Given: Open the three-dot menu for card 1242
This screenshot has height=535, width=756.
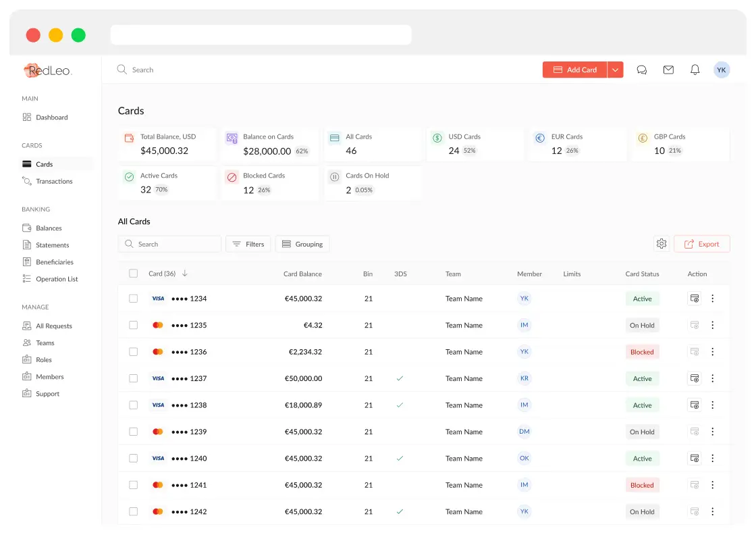Looking at the screenshot, I should 713,511.
